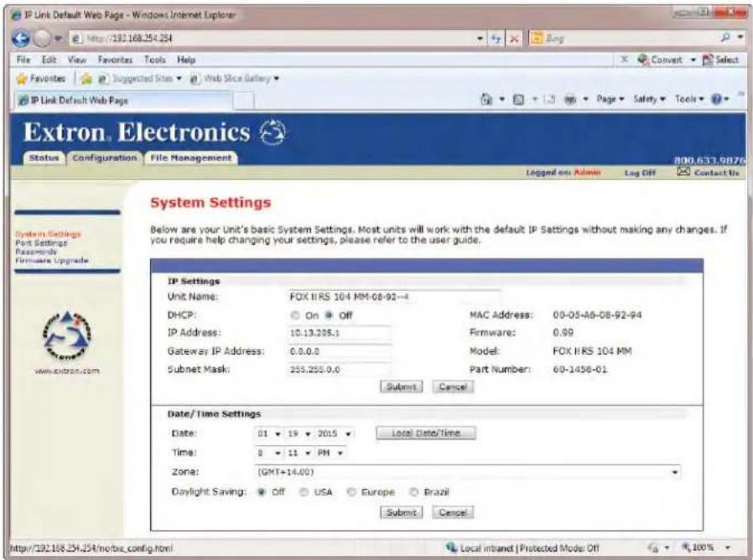Click the Read Mail icon in command bar
Viewport: 753px width, 560px height.
coord(549,100)
